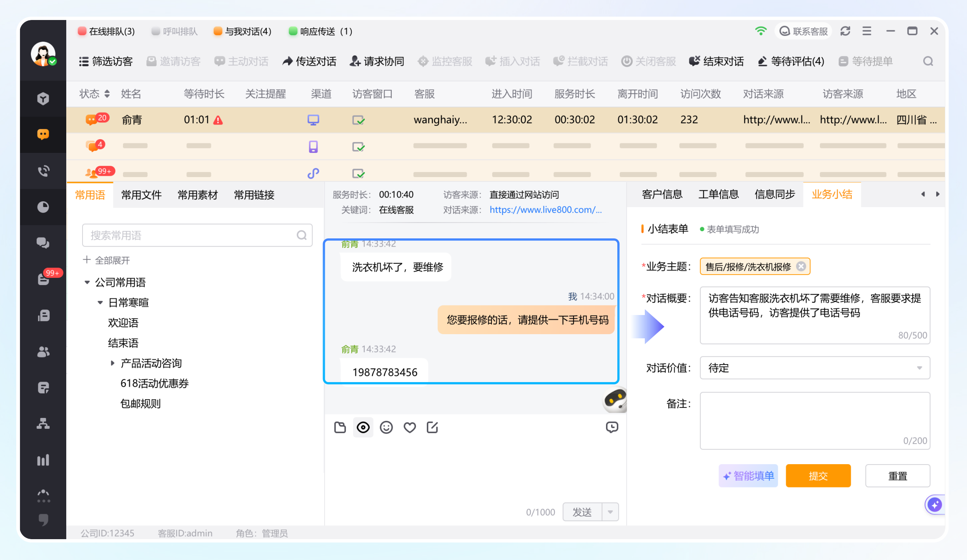
Task: Click the emoji smiley icon in chat toolbar
Action: [x=386, y=427]
